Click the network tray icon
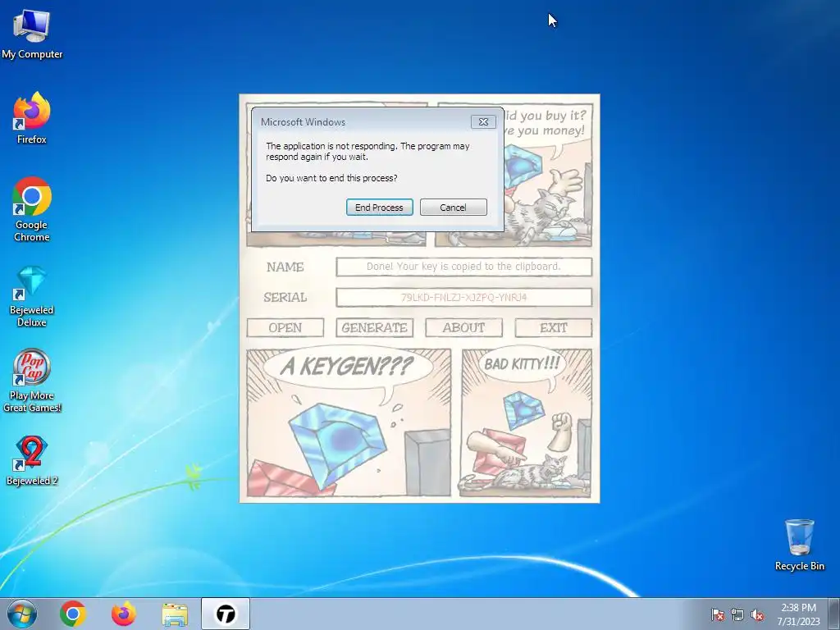 (737, 614)
